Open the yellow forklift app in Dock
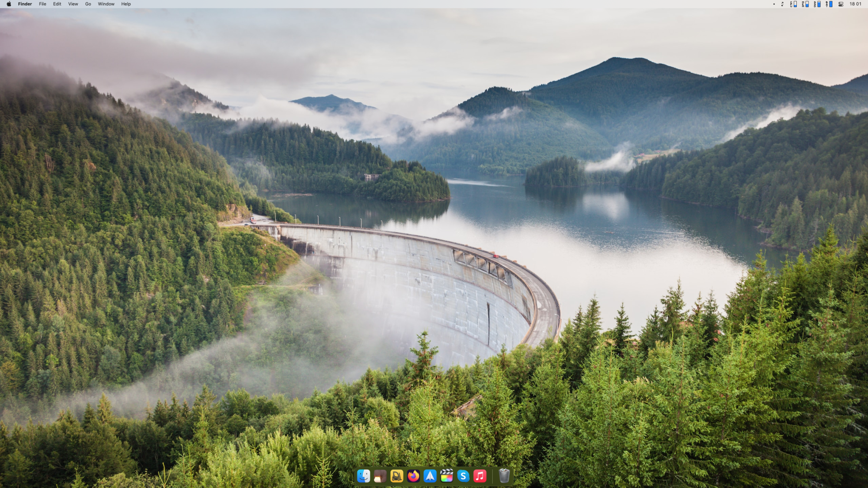Image resolution: width=868 pixels, height=488 pixels. (x=397, y=476)
